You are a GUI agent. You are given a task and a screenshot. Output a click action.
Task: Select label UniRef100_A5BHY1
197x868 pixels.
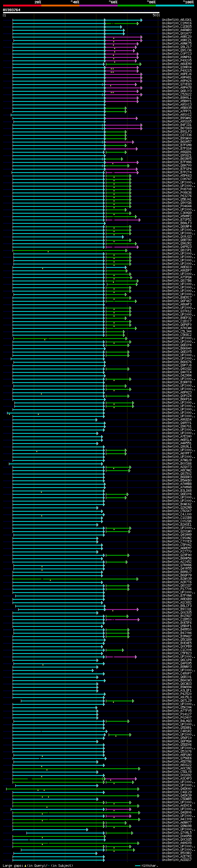(x=177, y=101)
